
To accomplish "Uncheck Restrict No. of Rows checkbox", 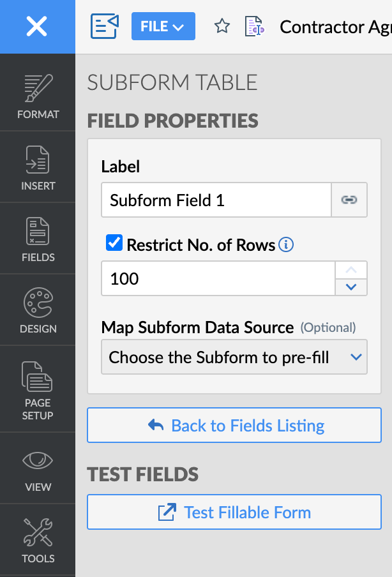I will tap(114, 243).
